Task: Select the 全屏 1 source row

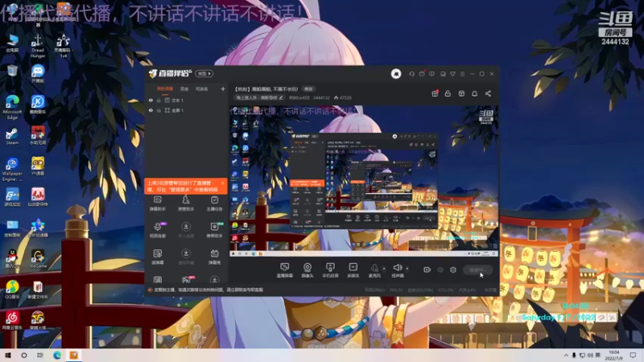Action: pyautogui.click(x=186, y=110)
